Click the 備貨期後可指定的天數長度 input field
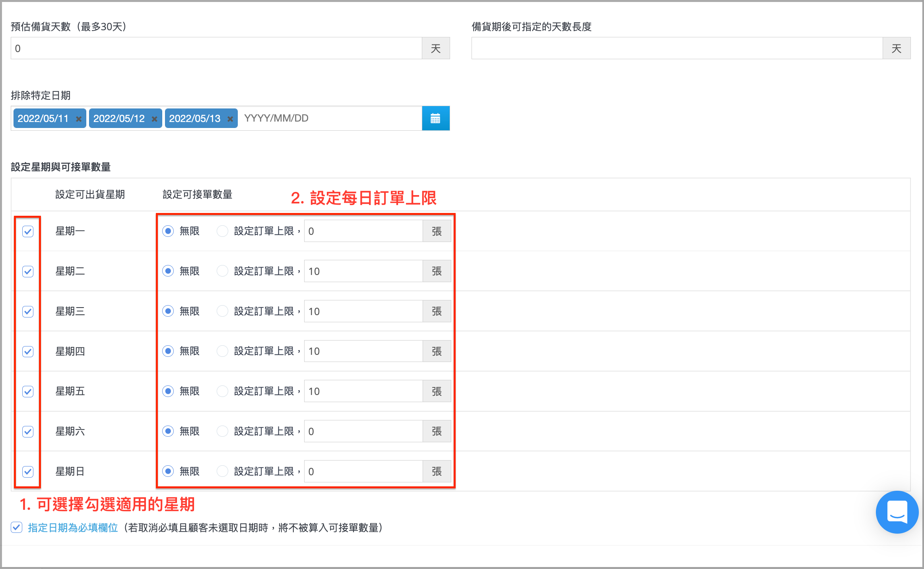 [x=677, y=48]
